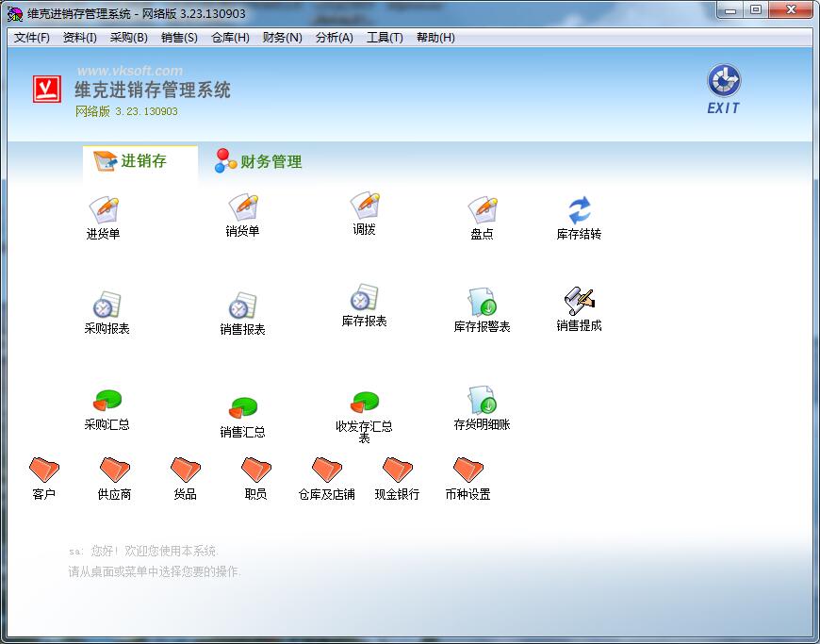
Task: Open the 资料(I) menu
Action: point(79,38)
